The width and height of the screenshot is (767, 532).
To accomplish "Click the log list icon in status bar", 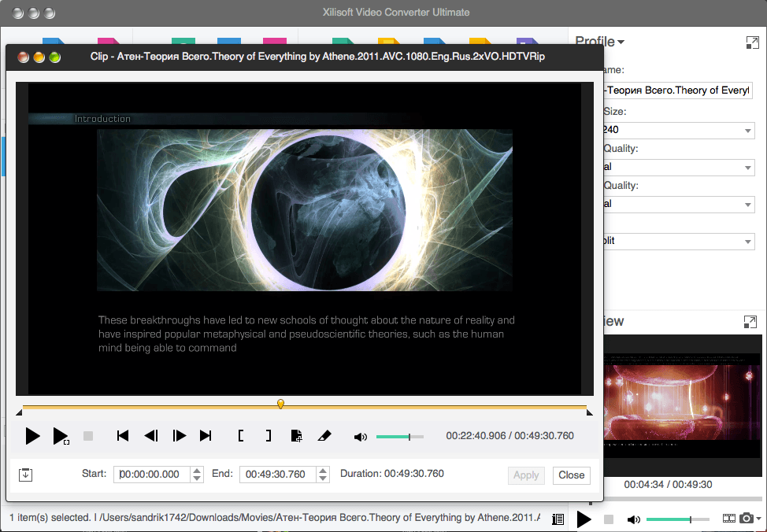I will click(x=558, y=519).
